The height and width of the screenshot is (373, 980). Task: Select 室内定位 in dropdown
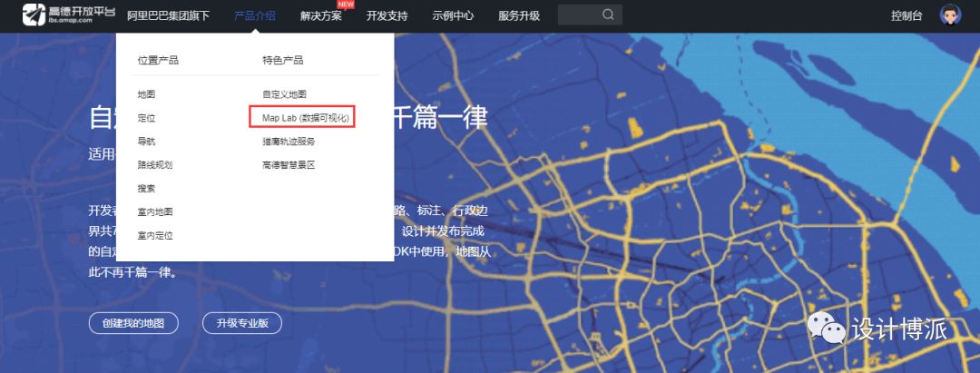155,236
